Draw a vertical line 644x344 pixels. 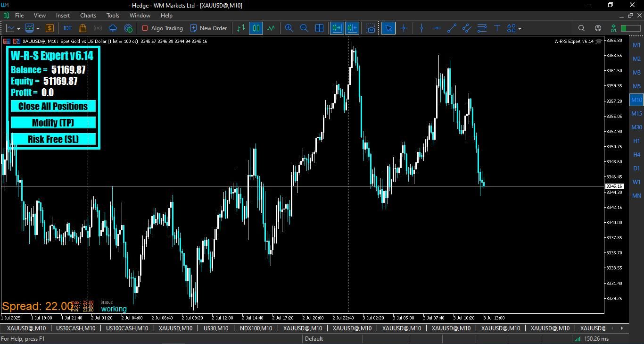[x=421, y=28]
